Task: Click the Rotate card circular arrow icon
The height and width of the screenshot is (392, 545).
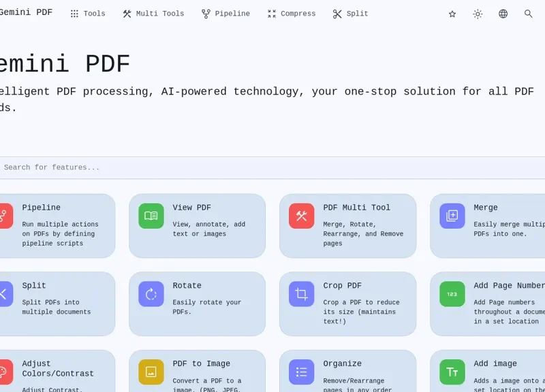Action: click(x=151, y=294)
